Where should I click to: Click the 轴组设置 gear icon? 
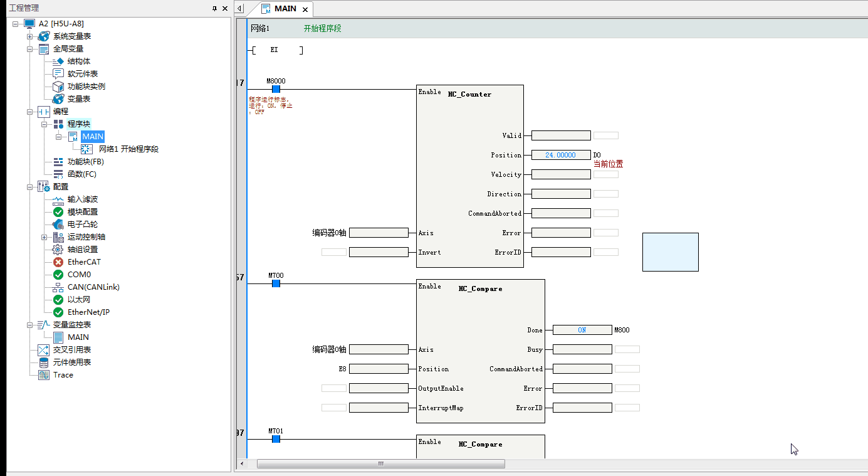pos(58,250)
